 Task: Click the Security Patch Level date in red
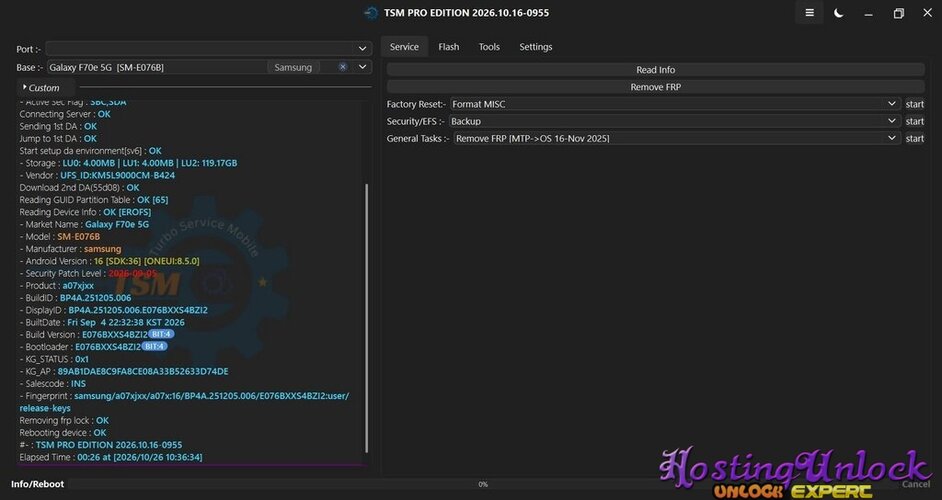pos(132,273)
